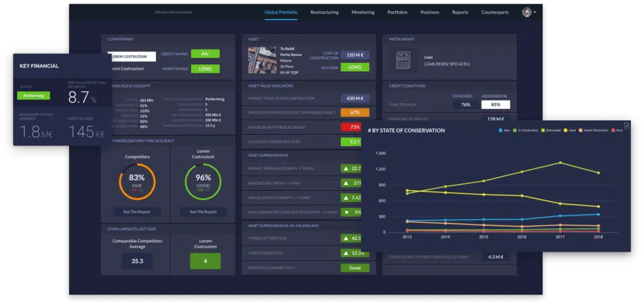This screenshot has width=644, height=304.
Task: Switch to the Restructuring tab
Action: (x=325, y=13)
